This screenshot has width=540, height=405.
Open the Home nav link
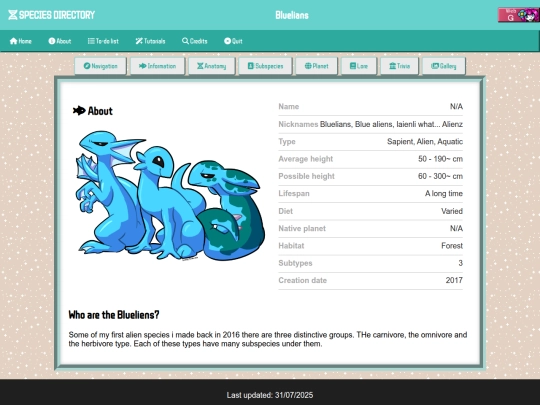(21, 41)
